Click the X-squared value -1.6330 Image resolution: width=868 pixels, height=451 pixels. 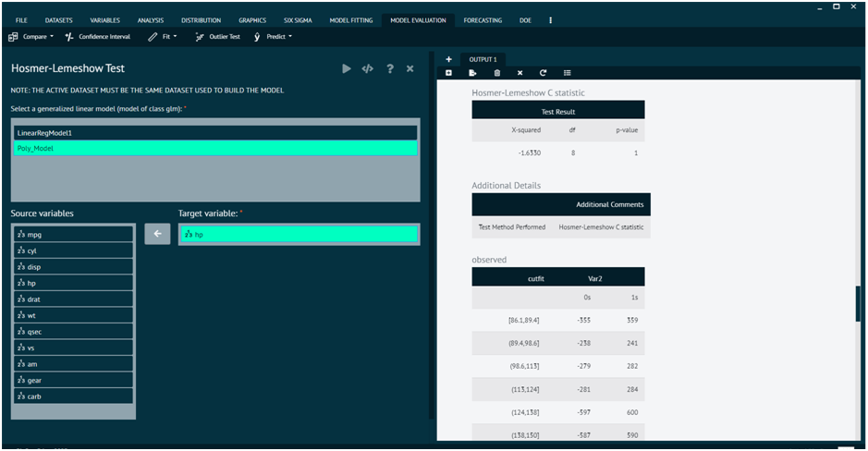point(530,152)
